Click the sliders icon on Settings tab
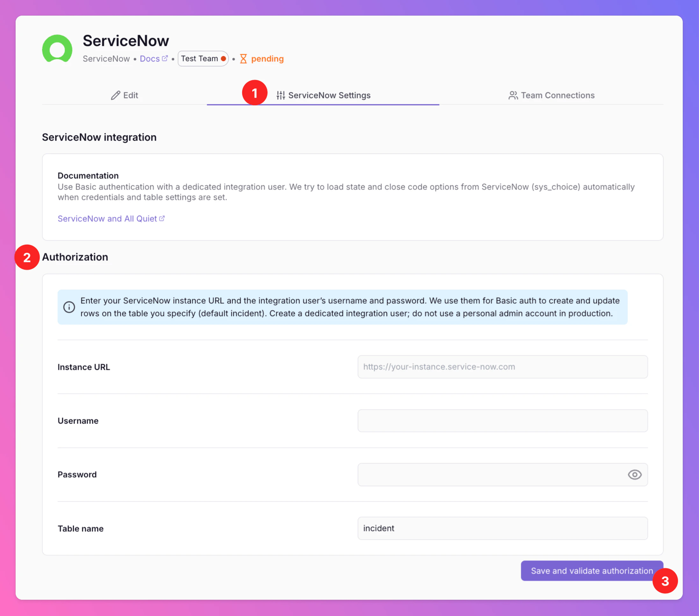Viewport: 699px width, 616px height. tap(281, 95)
